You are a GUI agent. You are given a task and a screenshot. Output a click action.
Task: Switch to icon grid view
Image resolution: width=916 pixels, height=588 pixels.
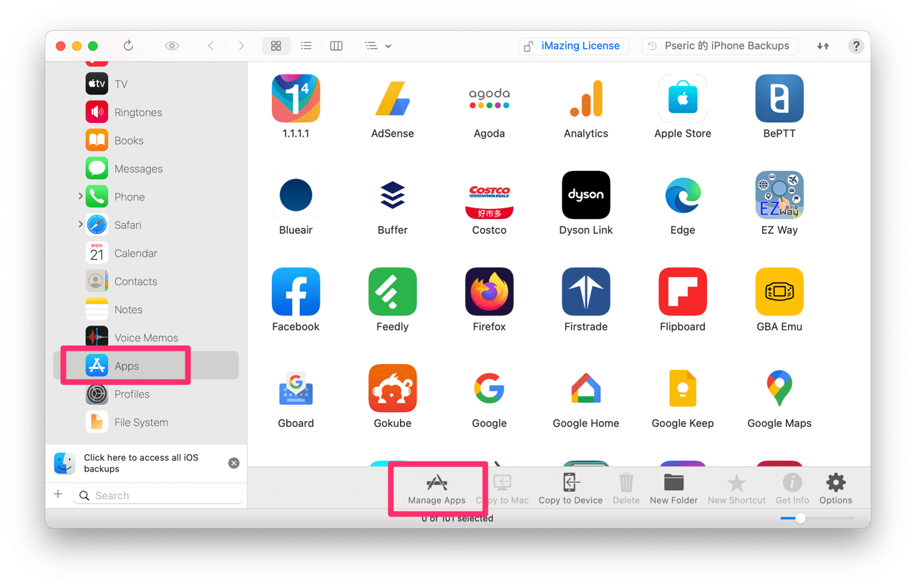pyautogui.click(x=276, y=46)
